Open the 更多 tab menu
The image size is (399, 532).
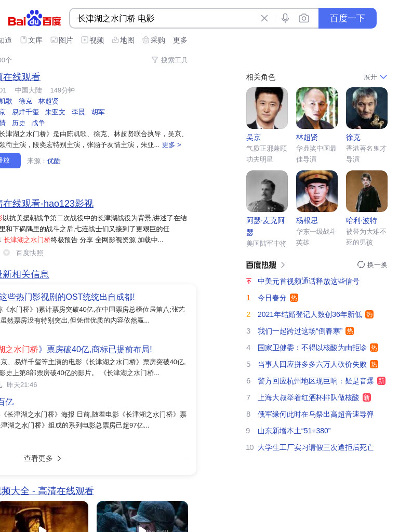click(x=180, y=40)
